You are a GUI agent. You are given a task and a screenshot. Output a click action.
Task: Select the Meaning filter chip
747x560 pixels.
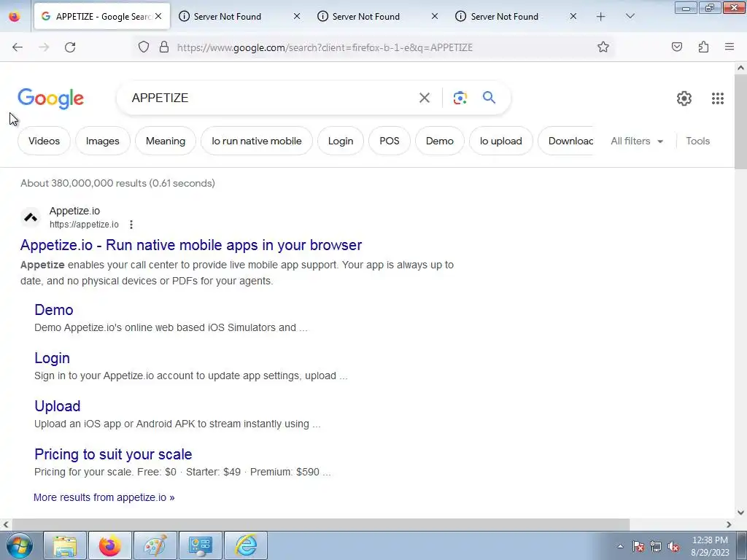coord(166,141)
